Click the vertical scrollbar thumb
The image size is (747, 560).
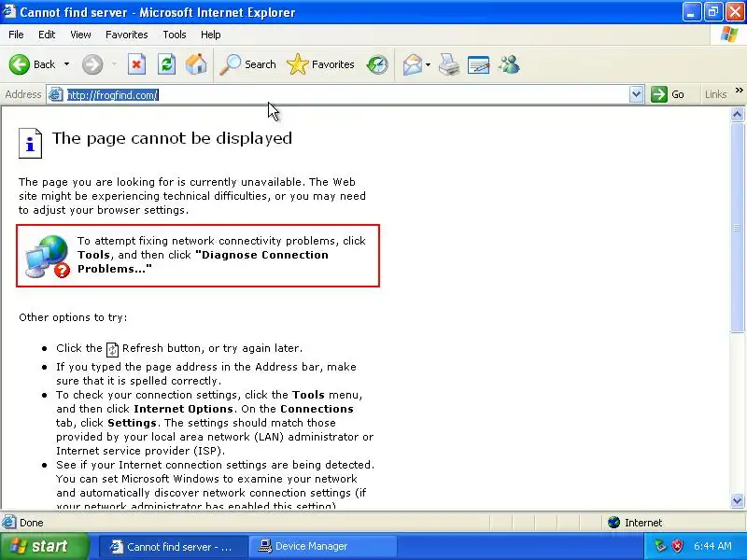tap(738, 227)
